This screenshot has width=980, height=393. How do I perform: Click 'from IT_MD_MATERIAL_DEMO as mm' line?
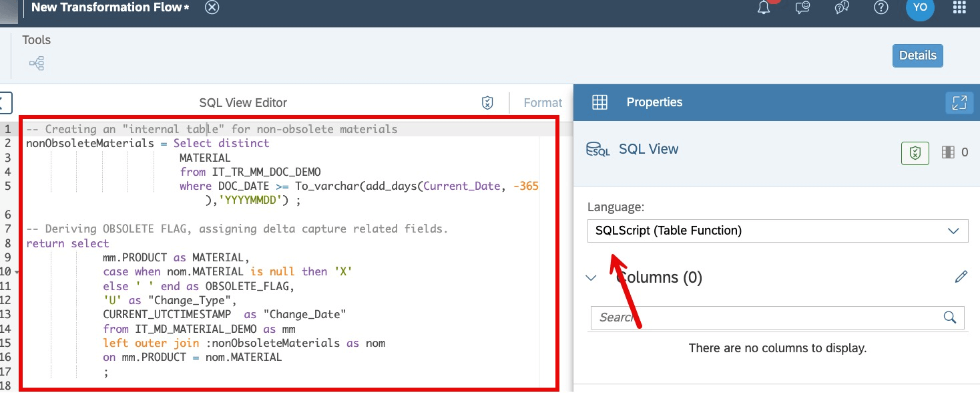pyautogui.click(x=199, y=329)
